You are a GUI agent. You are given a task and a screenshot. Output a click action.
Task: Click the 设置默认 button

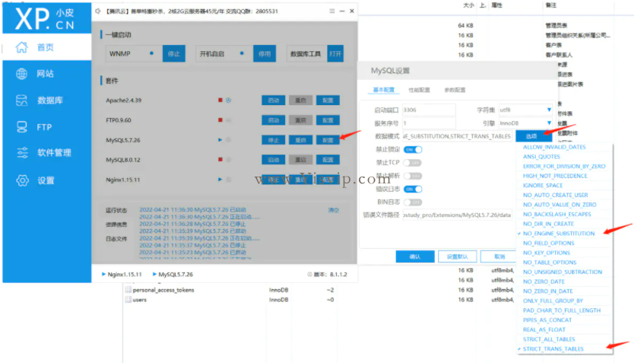pyautogui.click(x=457, y=256)
